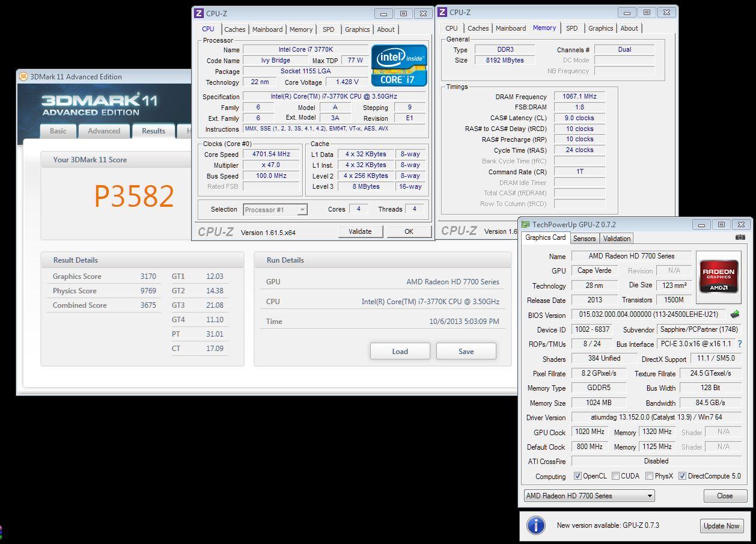756x544 pixels.
Task: Click Close button in GPU-Z
Action: [x=725, y=496]
